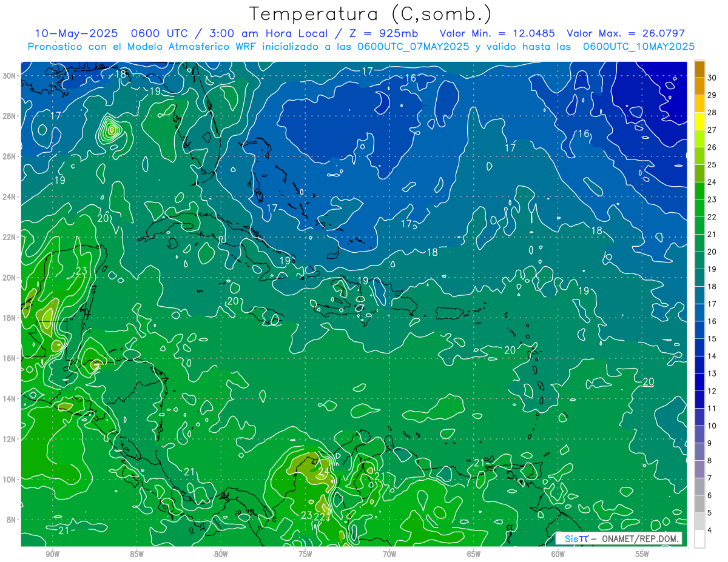728x562 pixels.
Task: Click the '60W' longitude axis label
Action: pos(558,554)
